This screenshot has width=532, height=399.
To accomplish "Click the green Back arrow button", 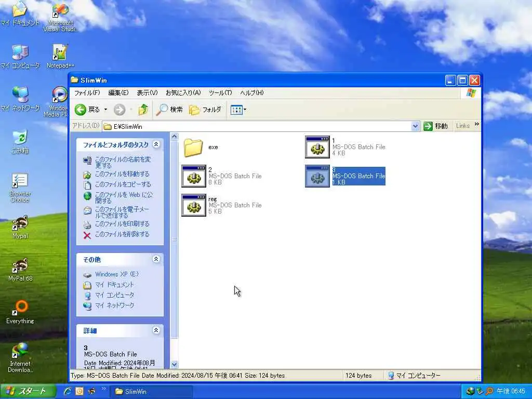I will [81, 110].
